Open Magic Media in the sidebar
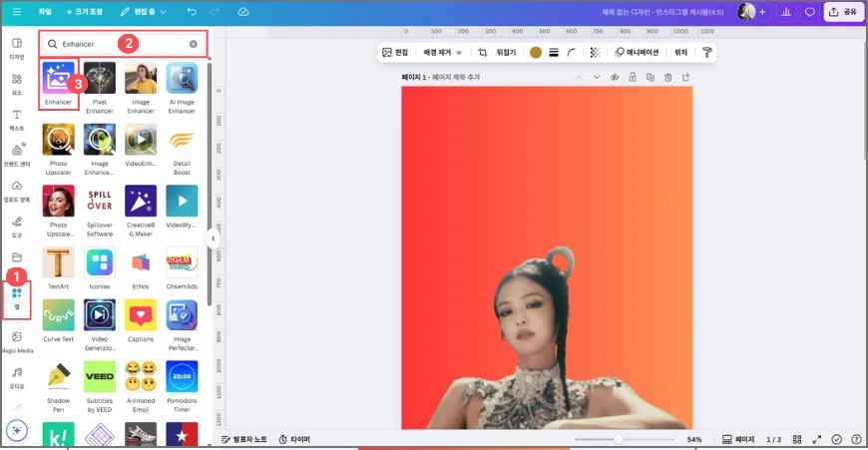 pyautogui.click(x=17, y=341)
